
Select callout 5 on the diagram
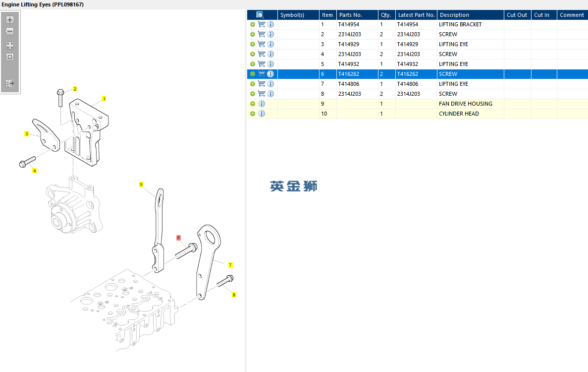pyautogui.click(x=141, y=185)
